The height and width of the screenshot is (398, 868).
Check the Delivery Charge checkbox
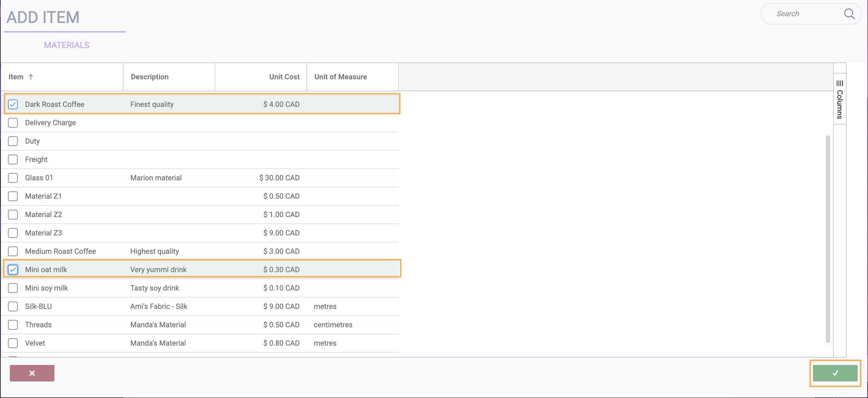[13, 123]
